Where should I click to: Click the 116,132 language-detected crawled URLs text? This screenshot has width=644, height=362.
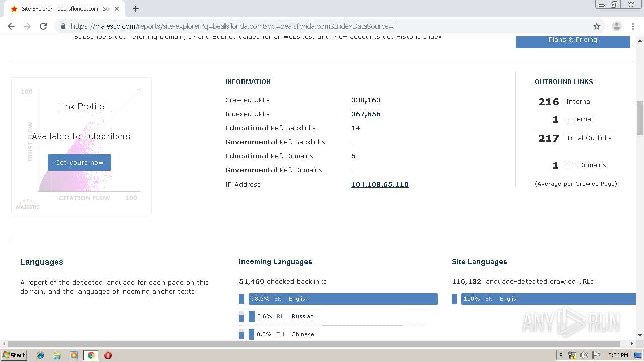[523, 281]
